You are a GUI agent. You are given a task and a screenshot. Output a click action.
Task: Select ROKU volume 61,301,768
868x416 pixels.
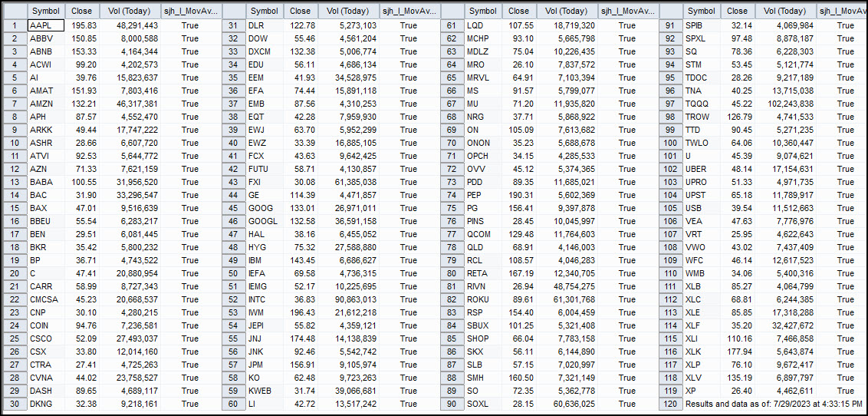567,300
